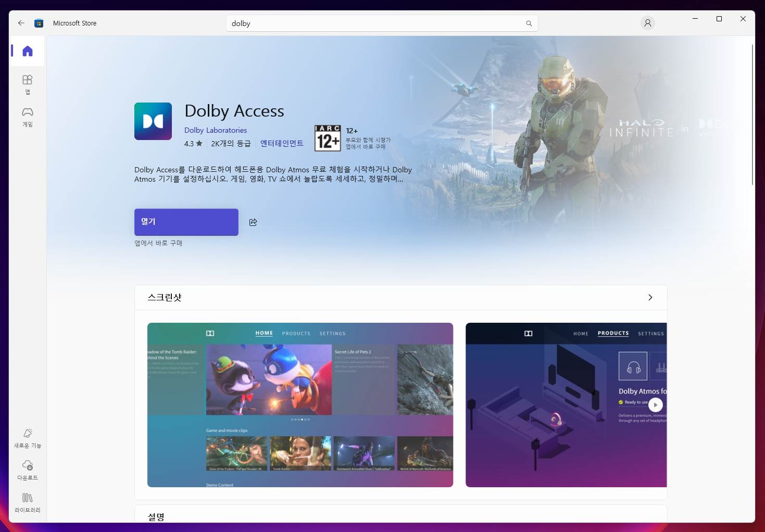
Task: Click the app description paragraph
Action: pyautogui.click(x=273, y=174)
